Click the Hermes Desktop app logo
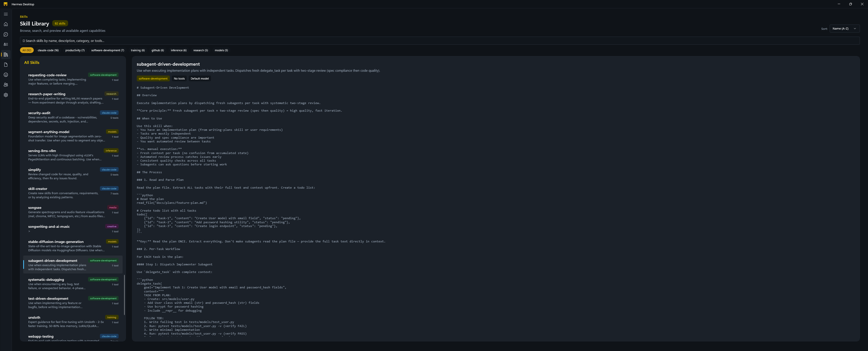This screenshot has height=351, width=868. click(x=5, y=4)
